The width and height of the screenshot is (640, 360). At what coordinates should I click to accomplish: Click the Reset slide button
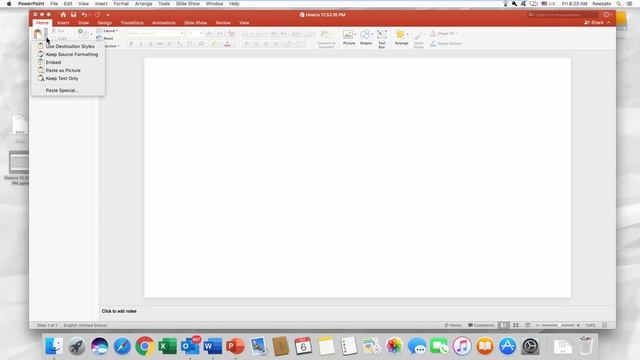tap(105, 38)
